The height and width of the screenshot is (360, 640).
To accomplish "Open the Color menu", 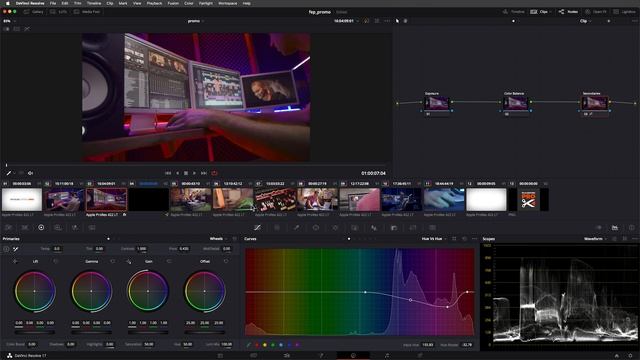I will point(189,3).
